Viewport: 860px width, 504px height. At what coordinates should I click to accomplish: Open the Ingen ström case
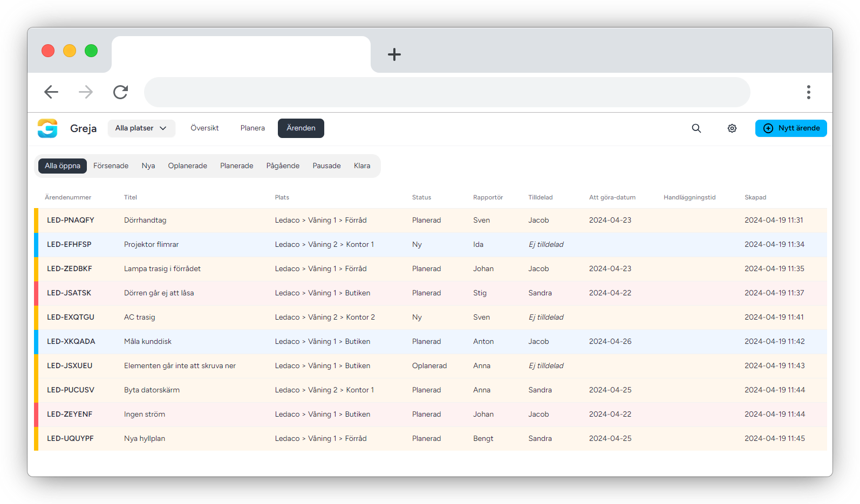145,414
